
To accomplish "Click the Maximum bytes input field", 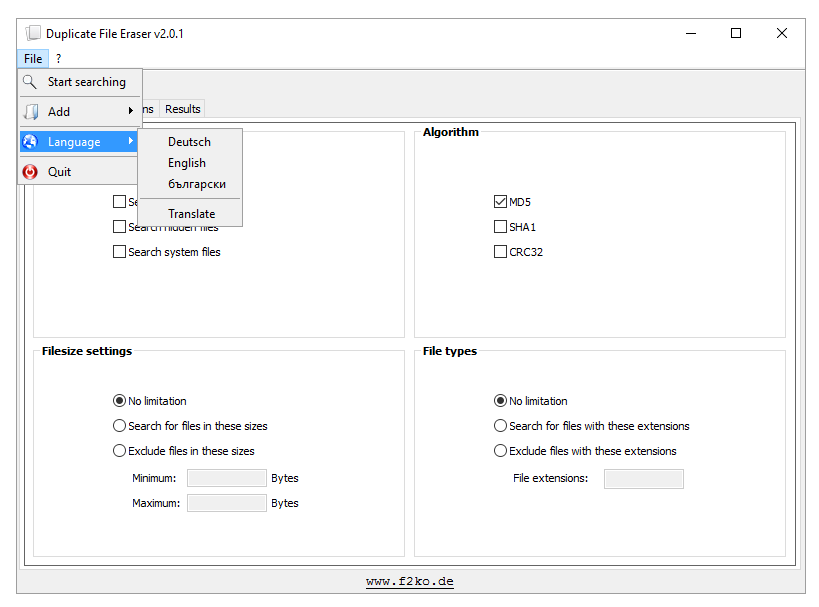I will [x=227, y=503].
